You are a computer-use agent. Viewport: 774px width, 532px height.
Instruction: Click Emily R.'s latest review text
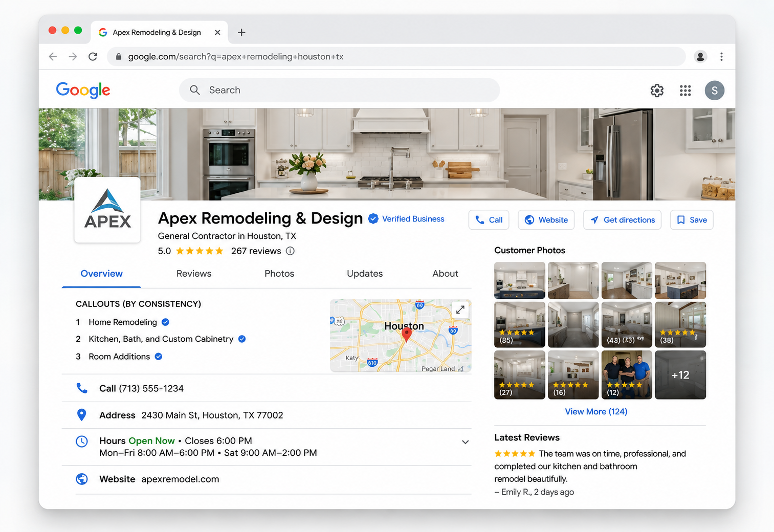pyautogui.click(x=590, y=466)
